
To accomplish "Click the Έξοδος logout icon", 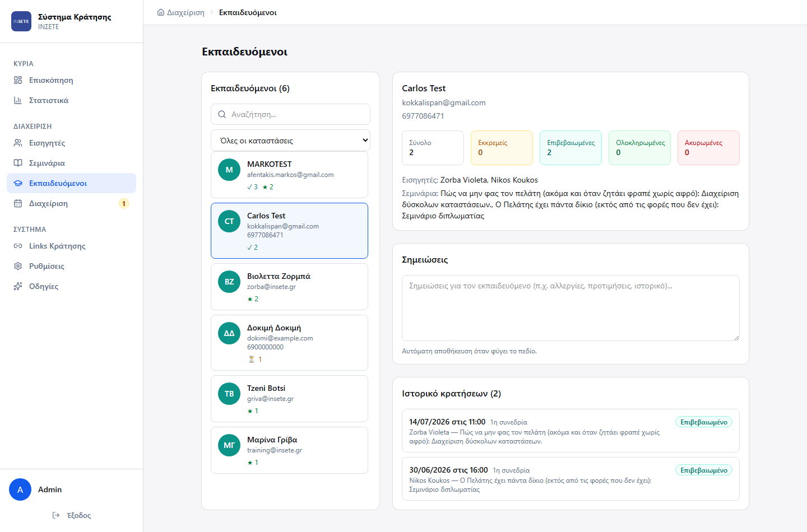I will [x=56, y=515].
